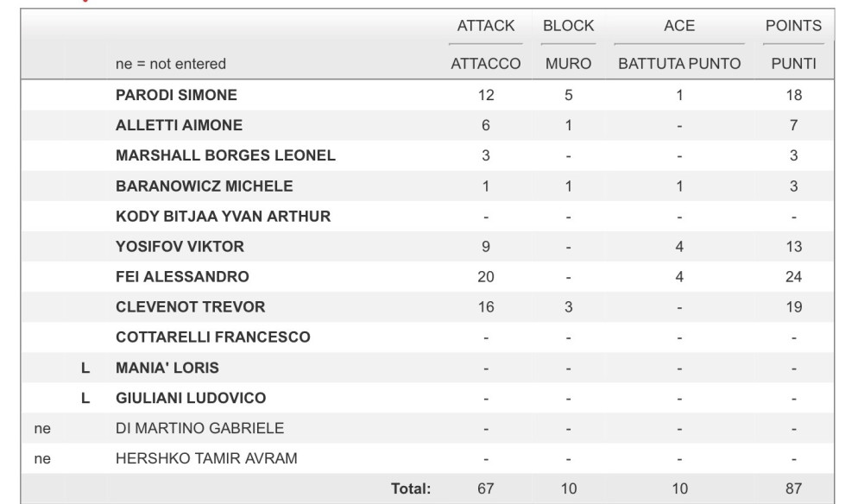The image size is (858, 504).
Task: Click libero MANIA' LORIS
Action: [x=167, y=368]
